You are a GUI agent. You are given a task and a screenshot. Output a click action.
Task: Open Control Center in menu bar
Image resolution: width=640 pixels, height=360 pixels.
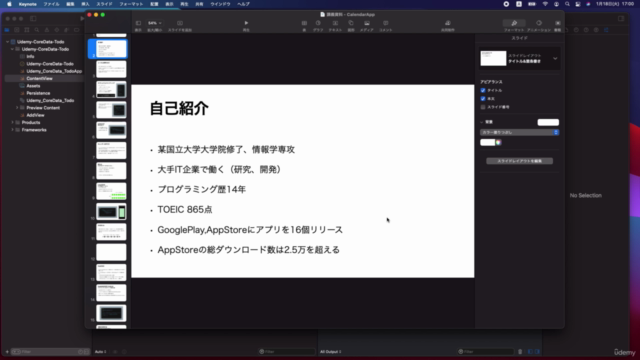pos(578,4)
